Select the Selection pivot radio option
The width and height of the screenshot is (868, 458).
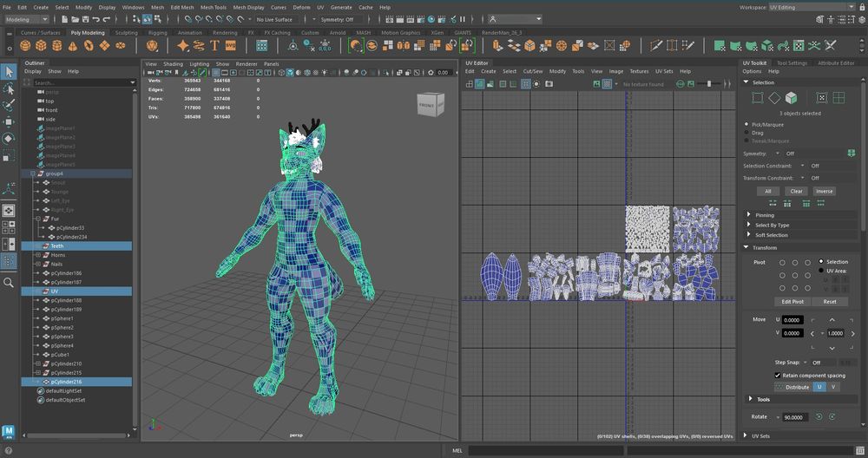(821, 262)
